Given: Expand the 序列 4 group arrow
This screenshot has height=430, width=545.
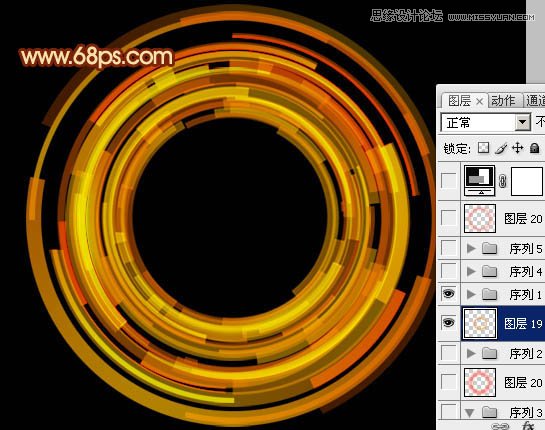Looking at the screenshot, I should [x=471, y=271].
